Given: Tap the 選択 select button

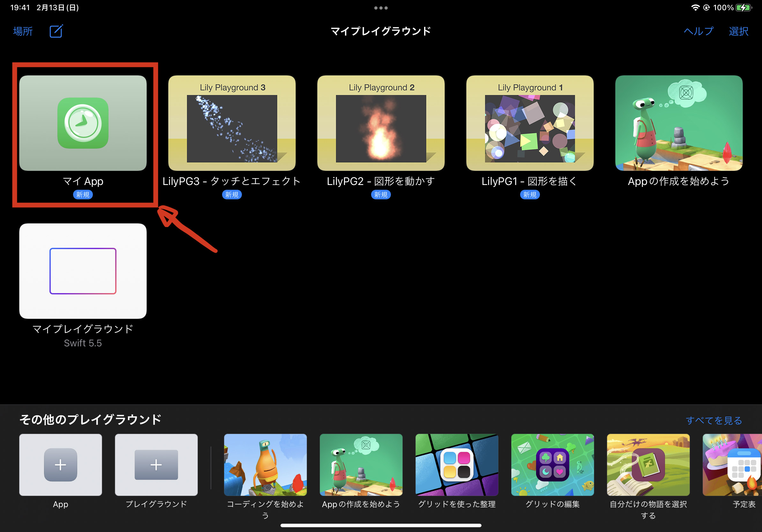Looking at the screenshot, I should pyautogui.click(x=738, y=32).
